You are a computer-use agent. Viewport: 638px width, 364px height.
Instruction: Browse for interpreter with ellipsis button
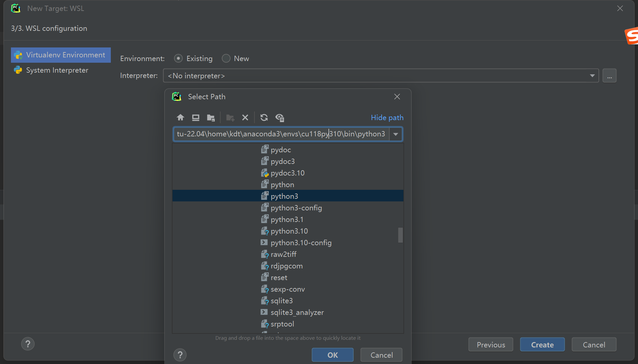609,76
